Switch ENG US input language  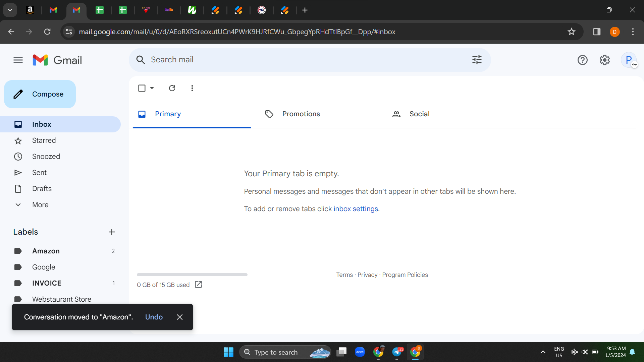click(x=559, y=352)
